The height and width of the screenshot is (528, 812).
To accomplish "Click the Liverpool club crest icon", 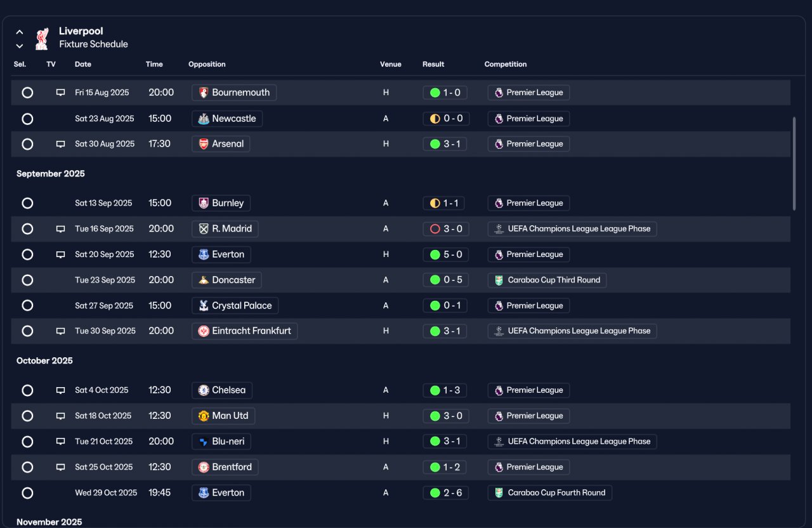I will 42,38.
